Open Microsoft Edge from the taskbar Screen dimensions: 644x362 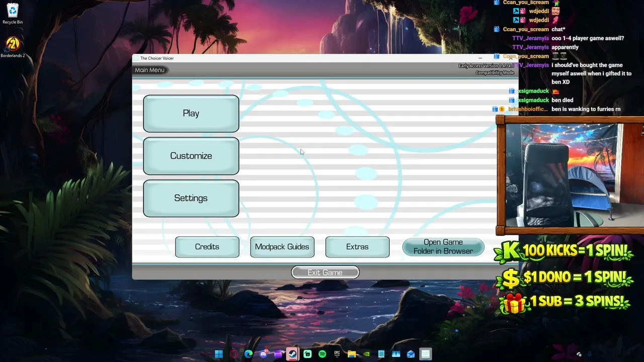[x=249, y=354]
